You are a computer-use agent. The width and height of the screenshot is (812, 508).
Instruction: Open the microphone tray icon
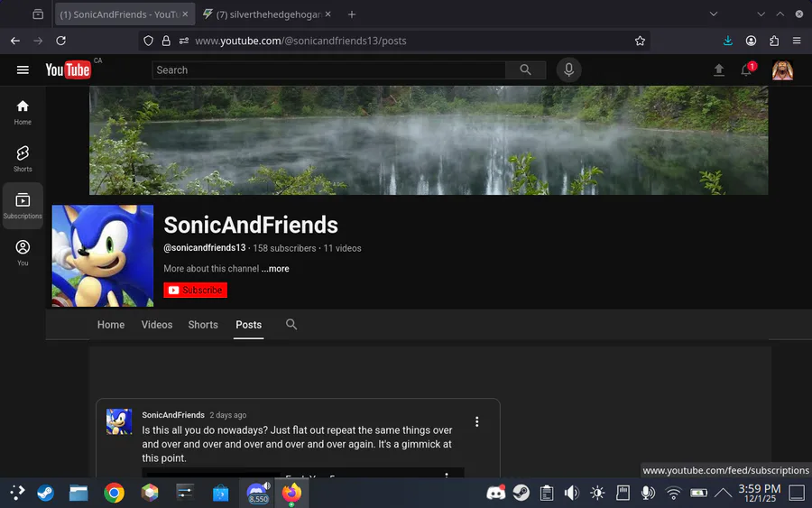[647, 493]
